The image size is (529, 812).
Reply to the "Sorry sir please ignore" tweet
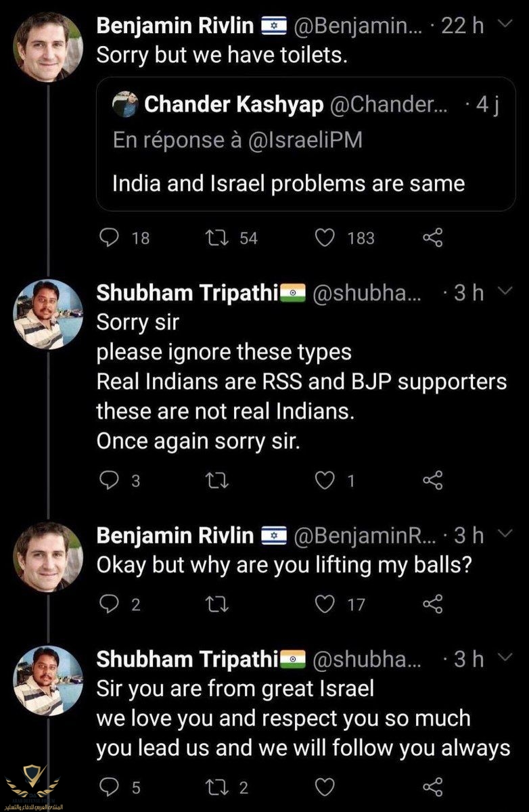[109, 480]
